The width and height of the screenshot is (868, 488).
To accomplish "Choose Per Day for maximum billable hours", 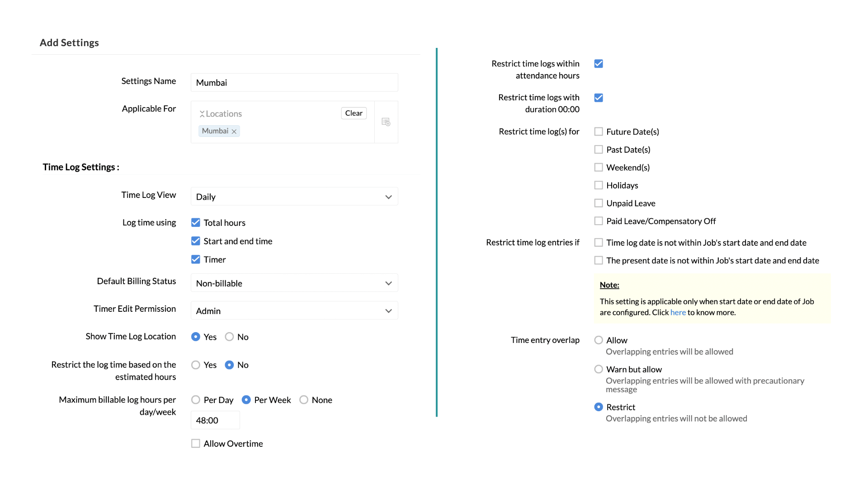I will click(x=196, y=400).
